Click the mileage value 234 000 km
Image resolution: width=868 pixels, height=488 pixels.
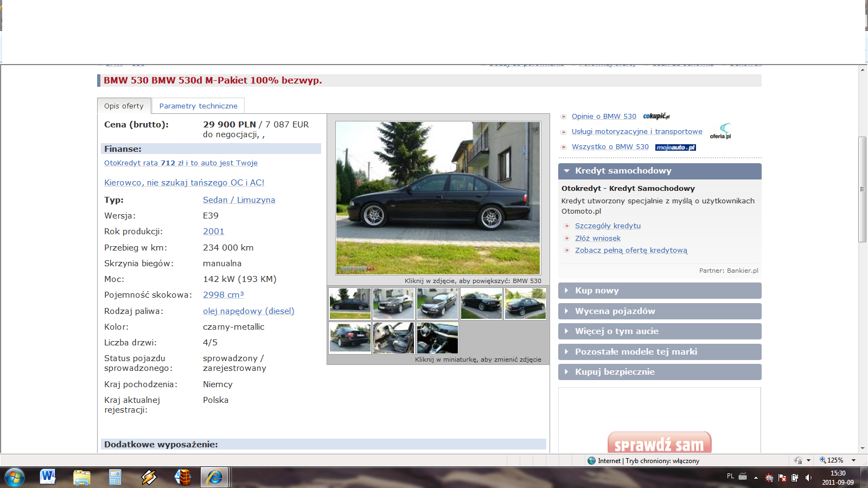click(228, 247)
